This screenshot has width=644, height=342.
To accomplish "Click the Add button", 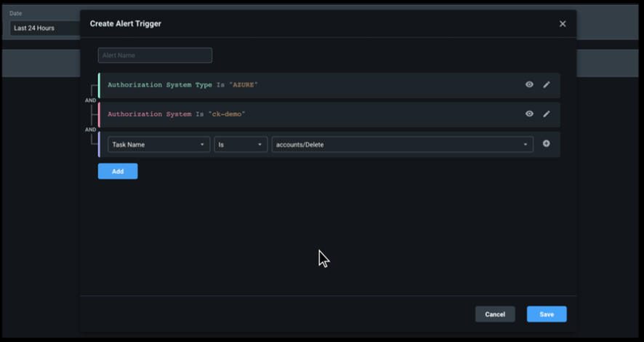I will click(118, 172).
